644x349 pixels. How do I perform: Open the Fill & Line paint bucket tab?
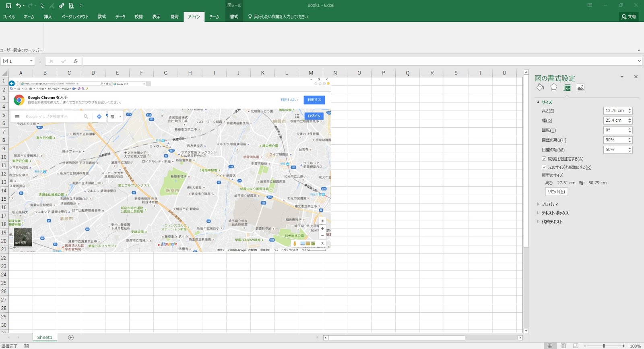click(540, 87)
